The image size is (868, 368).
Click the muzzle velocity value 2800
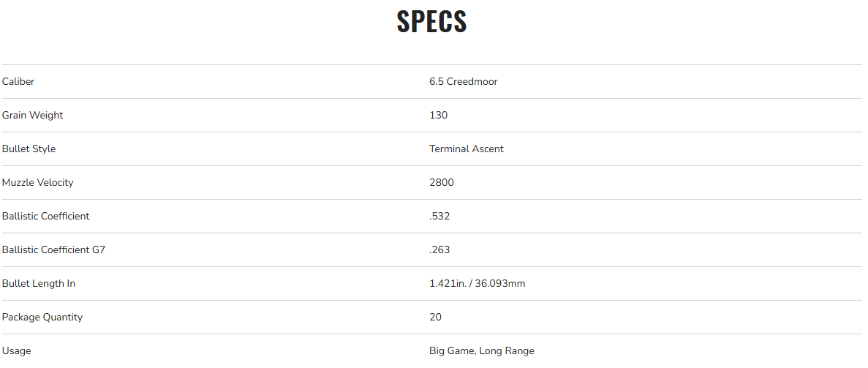[x=441, y=183]
